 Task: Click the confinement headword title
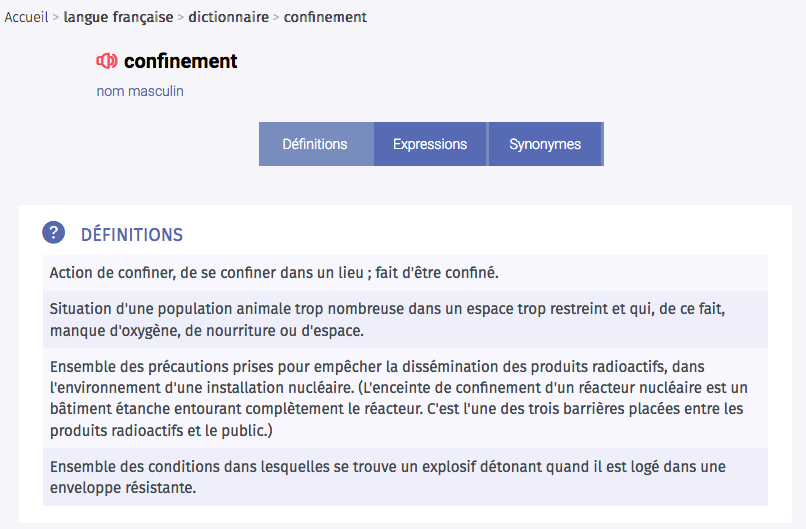tap(181, 61)
